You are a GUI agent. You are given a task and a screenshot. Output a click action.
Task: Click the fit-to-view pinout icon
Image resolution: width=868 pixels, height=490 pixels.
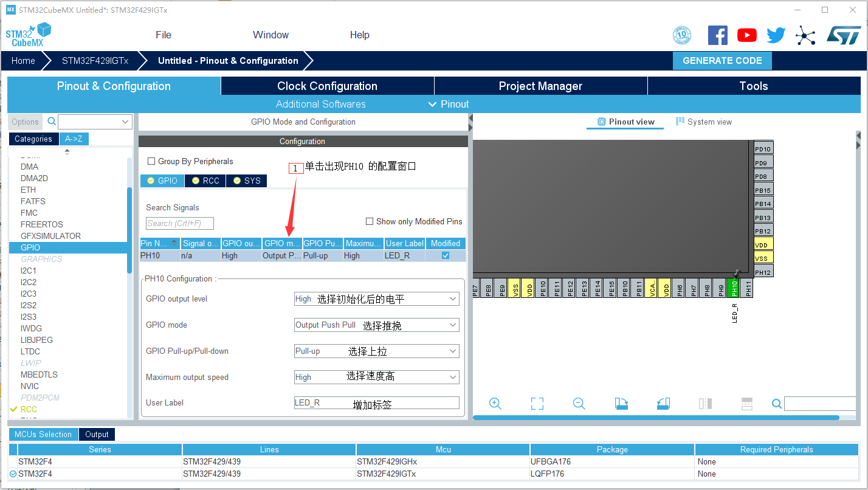coord(537,404)
